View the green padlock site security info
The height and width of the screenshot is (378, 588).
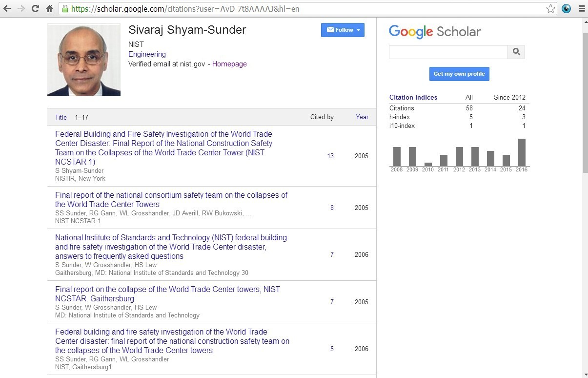tap(65, 8)
